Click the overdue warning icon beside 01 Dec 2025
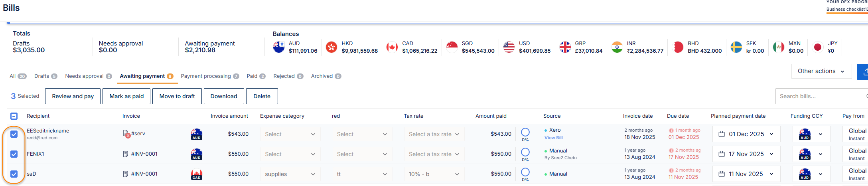 [671, 131]
